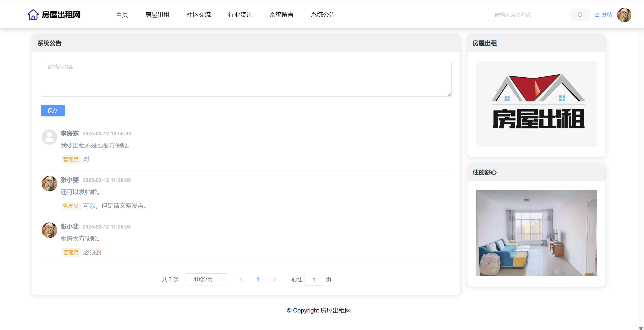The height and width of the screenshot is (330, 644).
Task: Click the house logo icon
Action: [33, 15]
